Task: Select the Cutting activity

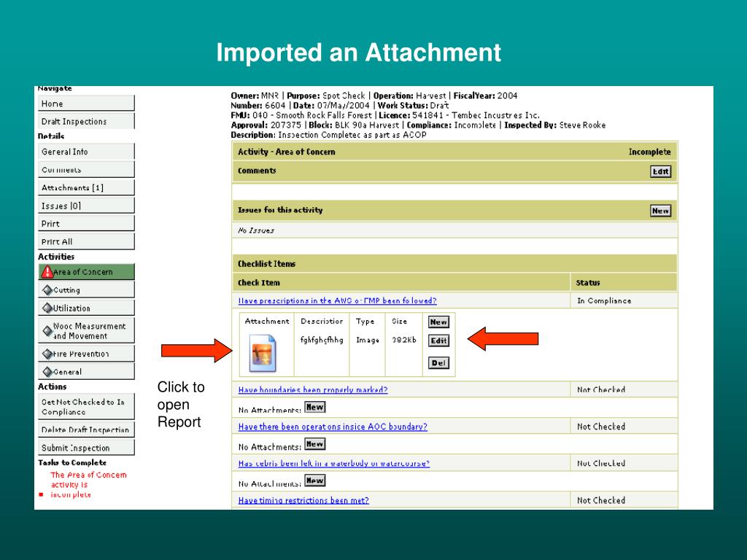Action: (x=86, y=289)
